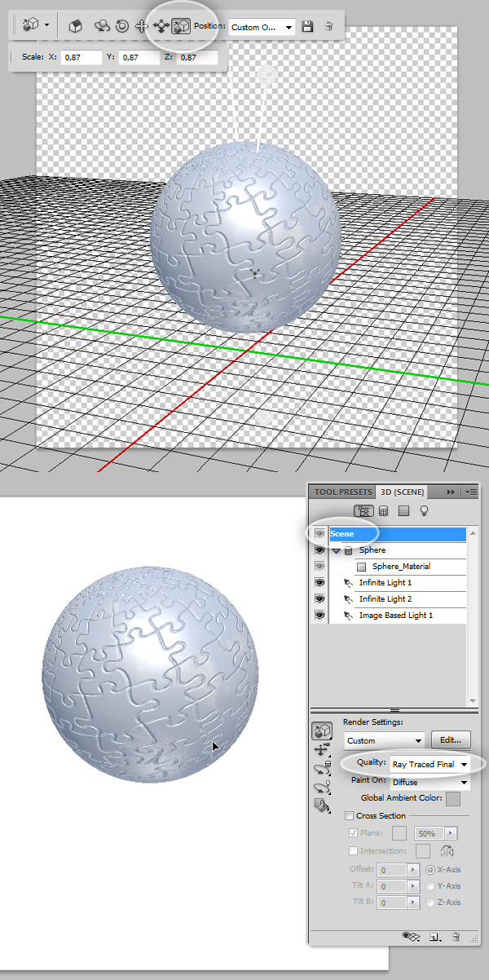Delete selected item with the panel trash icon
This screenshot has width=489, height=980.
tap(456, 938)
